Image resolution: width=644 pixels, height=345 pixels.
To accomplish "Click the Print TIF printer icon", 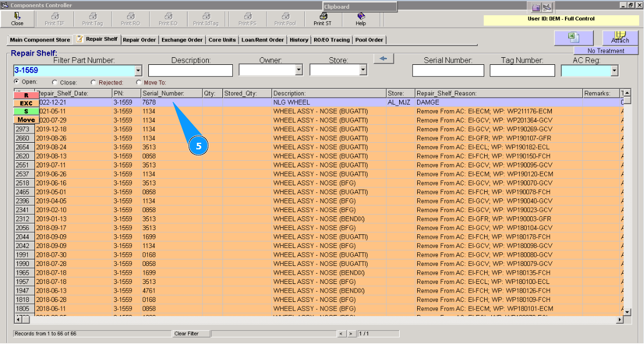I will coord(55,19).
